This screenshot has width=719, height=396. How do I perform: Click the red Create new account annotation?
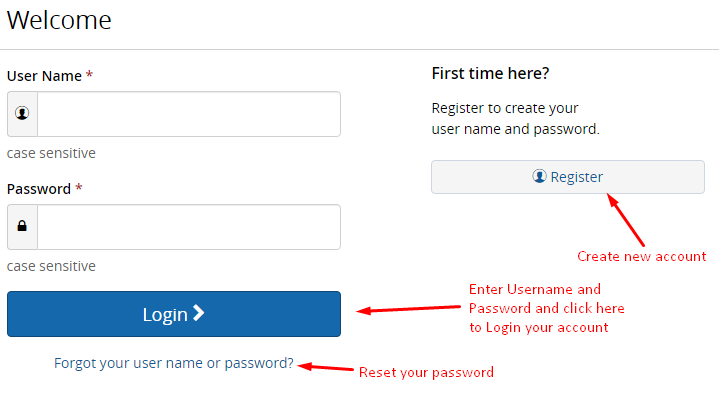(x=642, y=256)
